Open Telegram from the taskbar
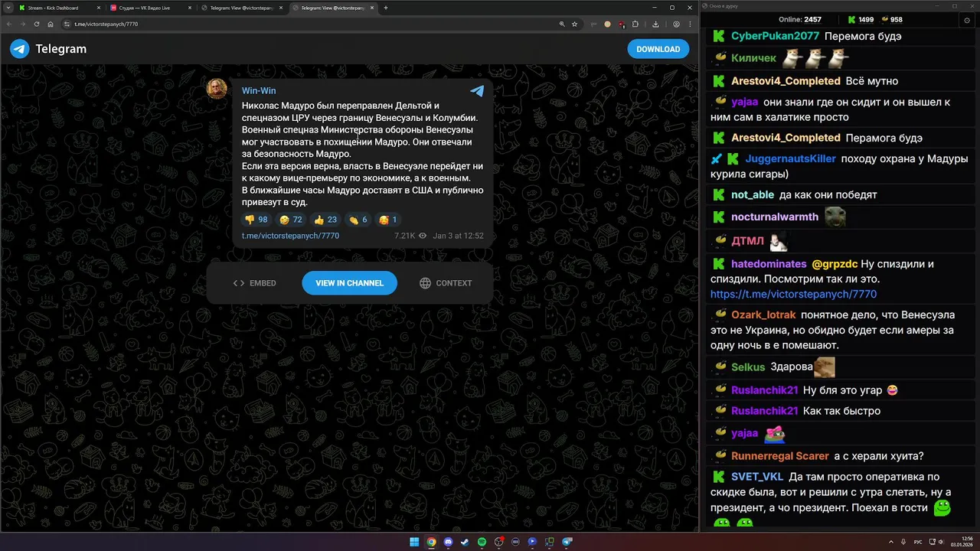980x551 pixels. click(x=567, y=542)
